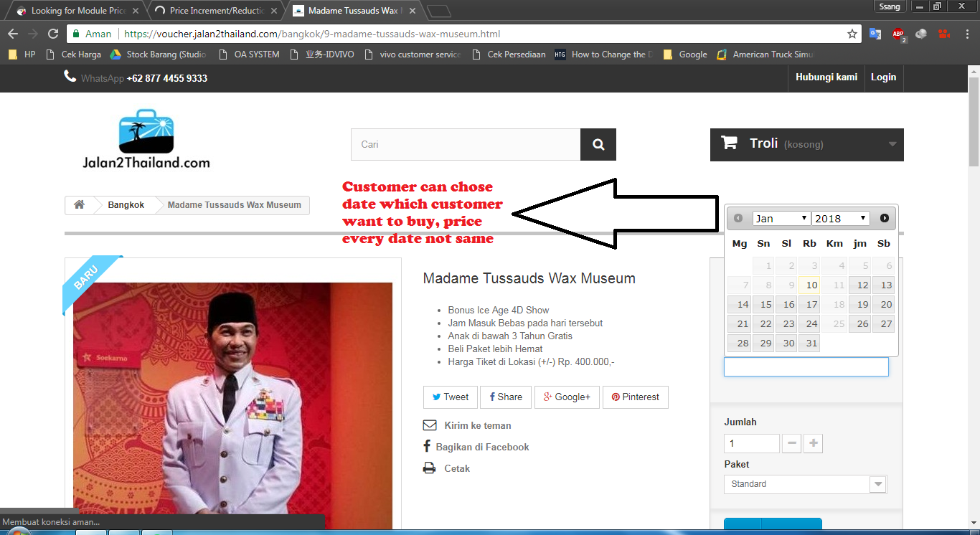Choose date 27 in the calendar

(884, 323)
